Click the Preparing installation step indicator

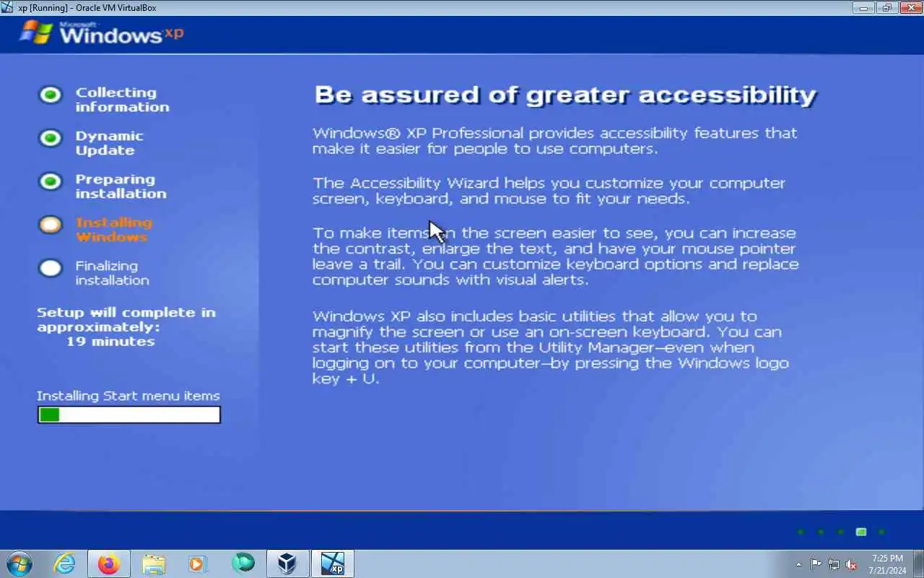[51, 181]
